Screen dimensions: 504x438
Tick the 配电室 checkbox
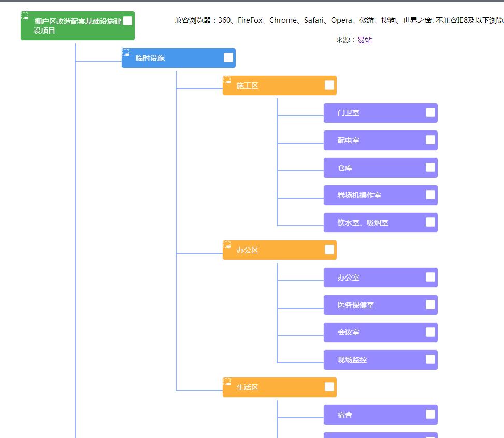(x=430, y=140)
